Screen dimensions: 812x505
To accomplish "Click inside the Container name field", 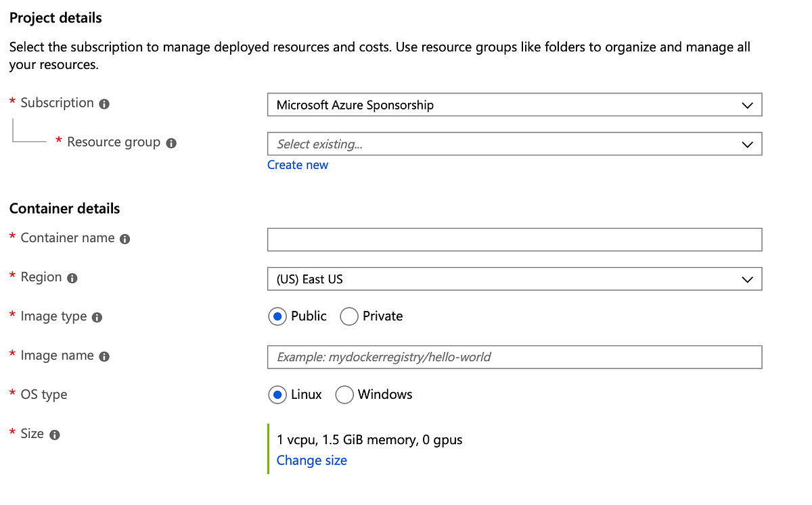I will pos(514,239).
